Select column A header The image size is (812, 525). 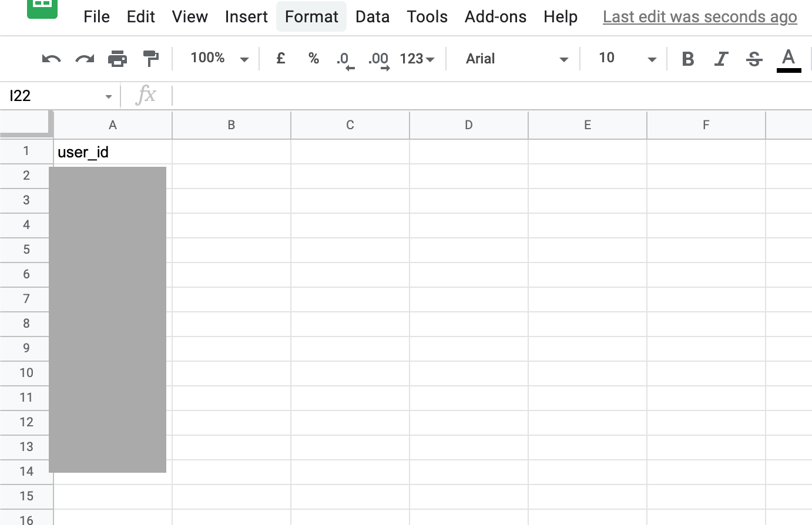[x=113, y=124]
